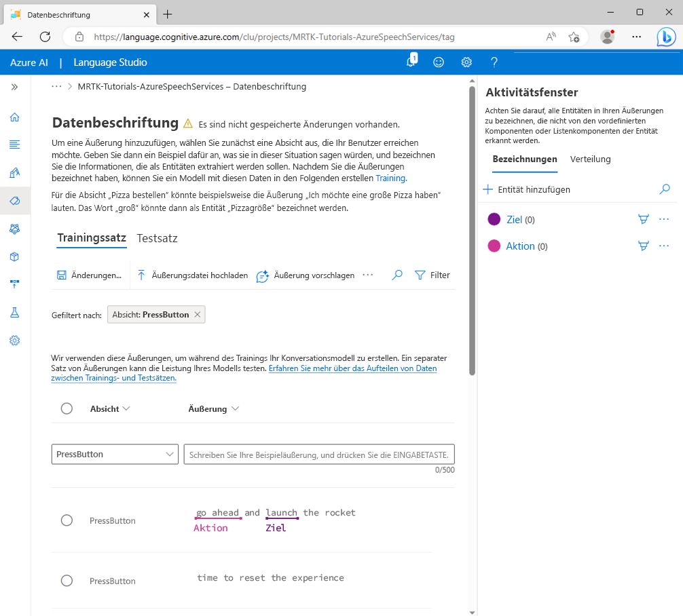
Task: Open notifications bell in header
Action: (x=411, y=61)
